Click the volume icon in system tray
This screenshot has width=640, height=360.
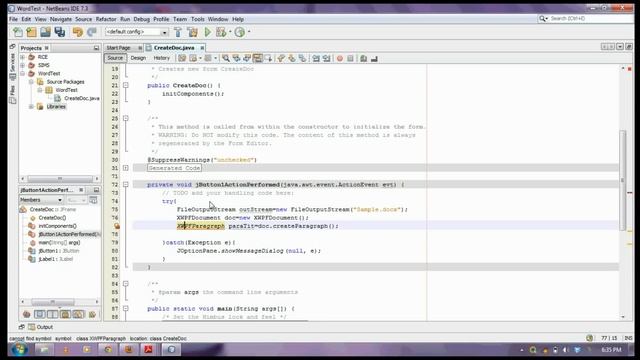[566, 350]
